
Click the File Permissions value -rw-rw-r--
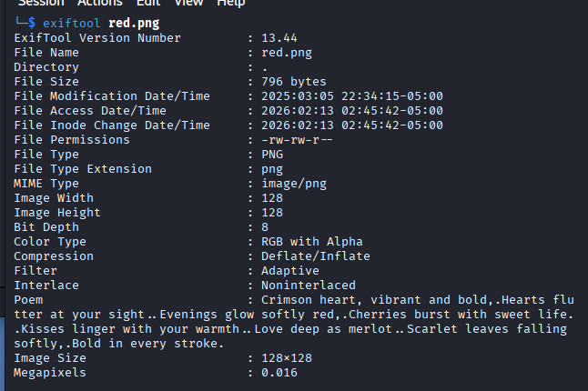[x=297, y=140]
